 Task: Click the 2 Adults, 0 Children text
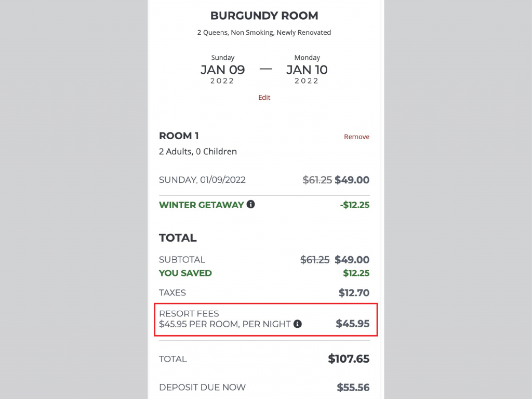[x=198, y=151]
